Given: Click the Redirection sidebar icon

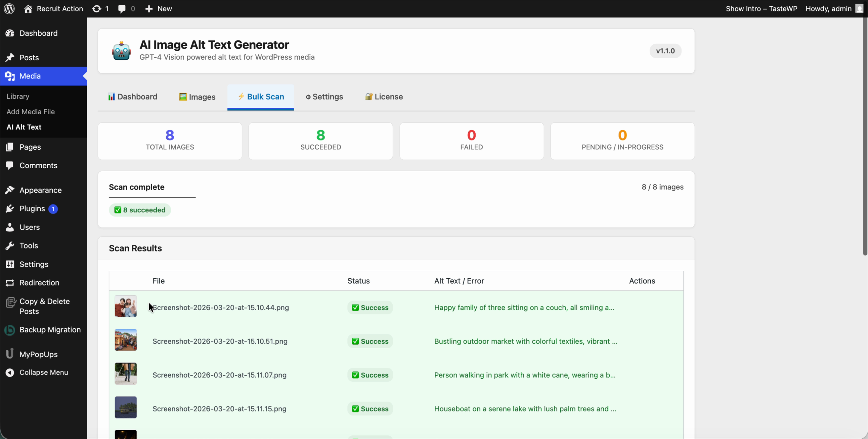Looking at the screenshot, I should [x=10, y=283].
